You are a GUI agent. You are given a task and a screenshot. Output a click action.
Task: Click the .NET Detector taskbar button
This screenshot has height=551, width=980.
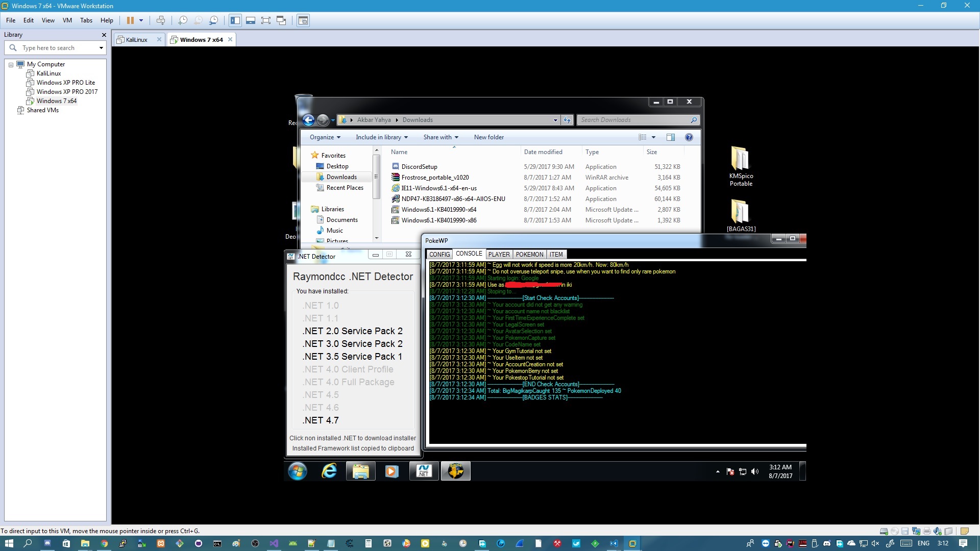424,471
